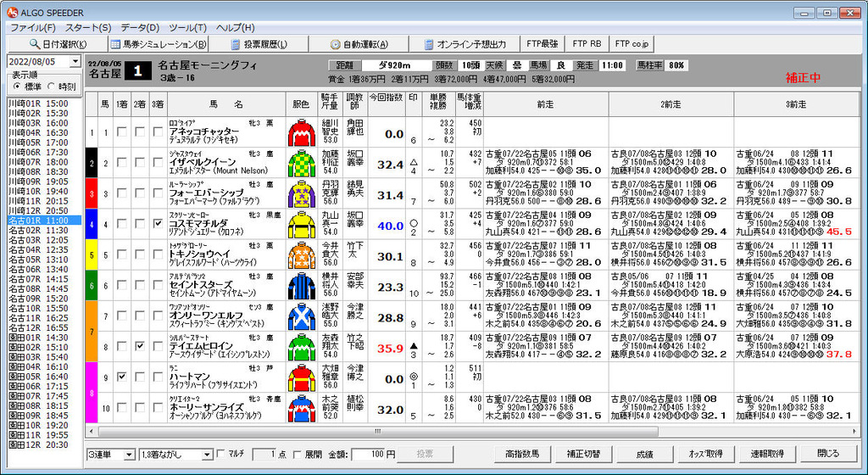Uncheck 2着 checkbox for テイエムヒロイン
This screenshot has width=868, height=475.
140,346
